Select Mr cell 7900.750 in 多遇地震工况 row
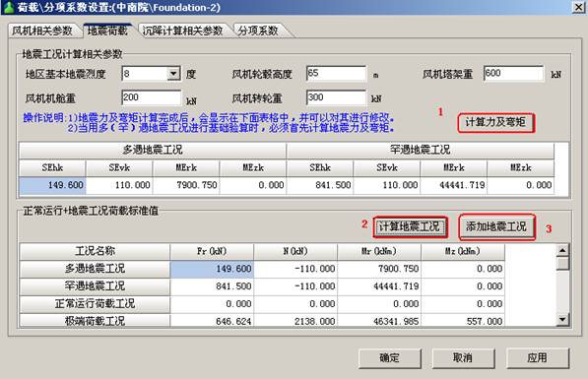 click(379, 269)
